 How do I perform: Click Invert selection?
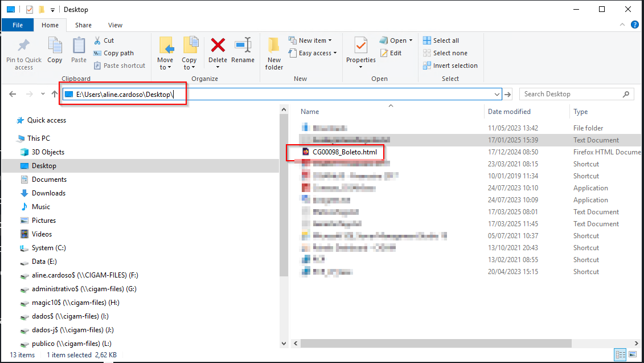(x=450, y=66)
